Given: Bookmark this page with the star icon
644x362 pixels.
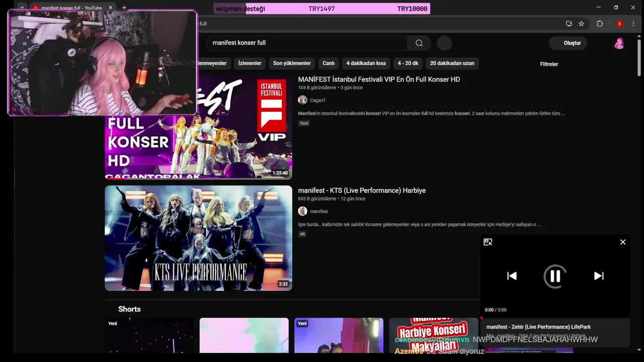Looking at the screenshot, I should pos(582,24).
